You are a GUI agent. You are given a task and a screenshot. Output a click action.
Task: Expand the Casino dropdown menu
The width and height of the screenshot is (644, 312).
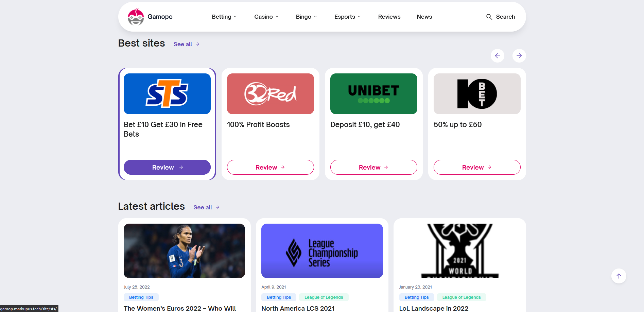pyautogui.click(x=266, y=17)
